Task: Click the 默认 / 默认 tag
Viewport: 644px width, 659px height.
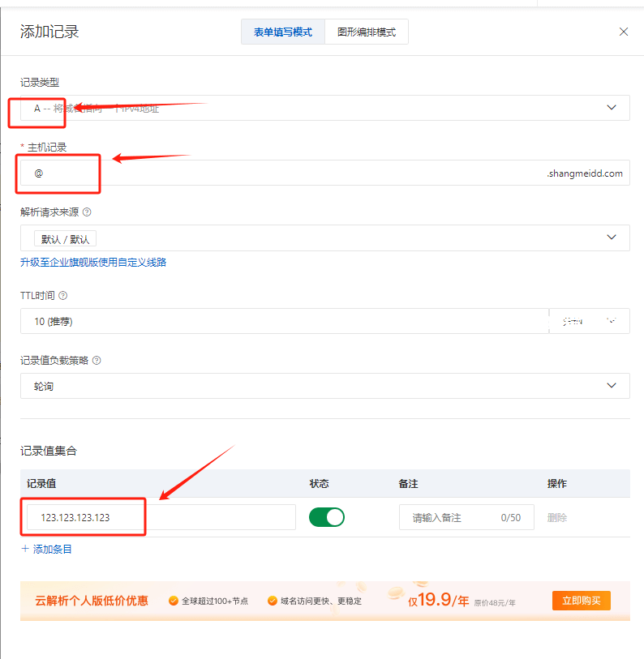Action: coord(65,239)
